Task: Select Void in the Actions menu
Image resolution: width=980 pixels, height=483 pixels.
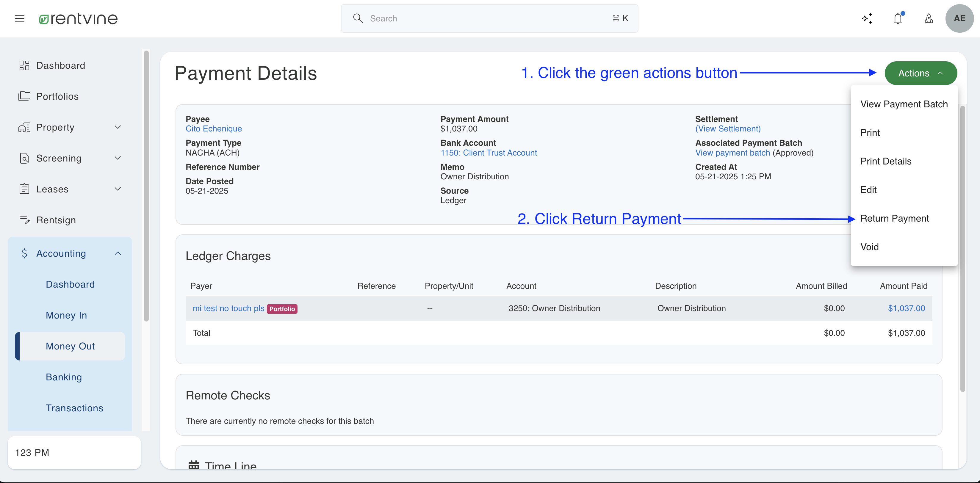Action: [x=904, y=247]
